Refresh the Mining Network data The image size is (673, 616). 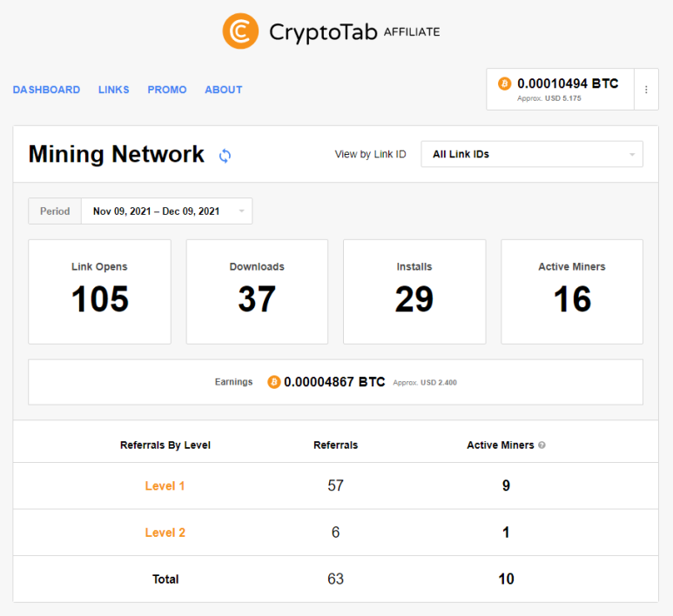click(225, 156)
